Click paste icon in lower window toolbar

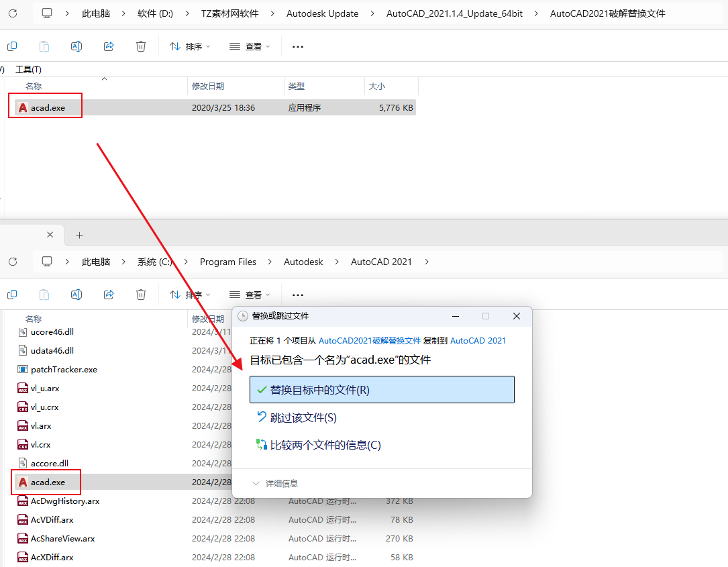pos(44,295)
